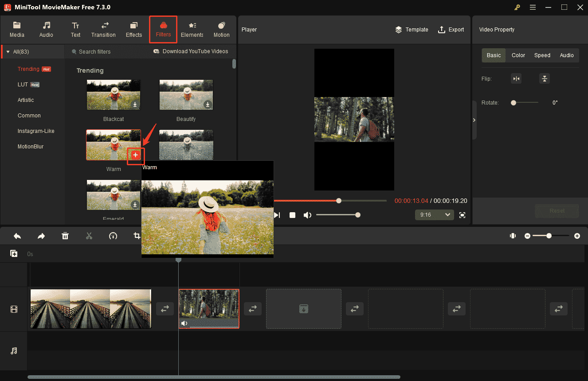Skip to the next frame
This screenshot has width=588, height=381.
point(277,215)
